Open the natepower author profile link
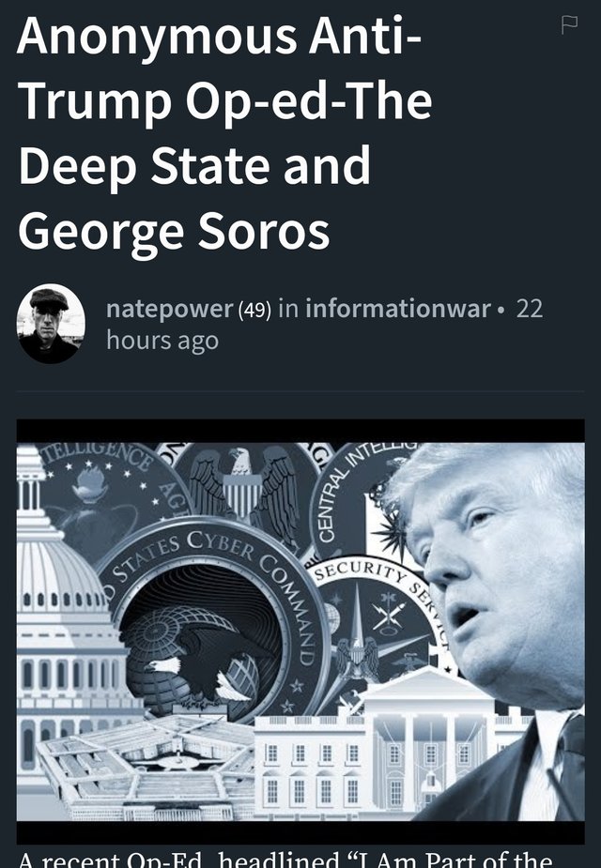This screenshot has height=868, width=601. (169, 309)
